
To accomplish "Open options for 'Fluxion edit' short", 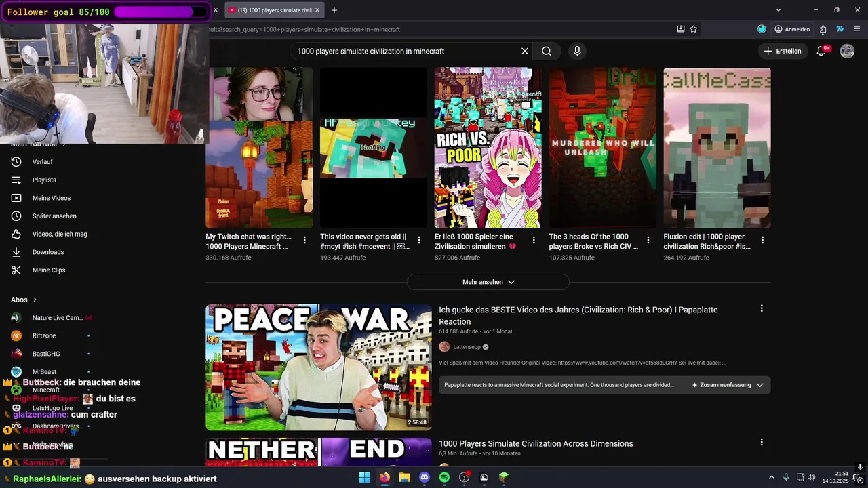I will pyautogui.click(x=763, y=240).
